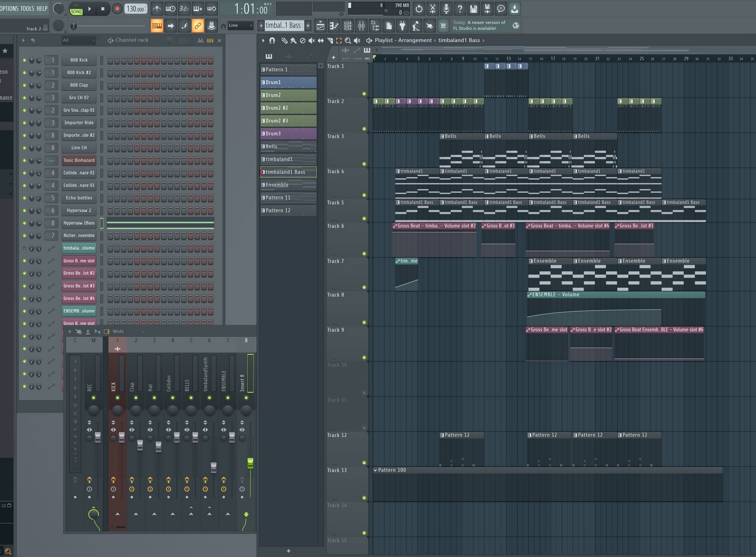Toggle the metronome icon
Viewport: 756px width, 557px height.
157,9
